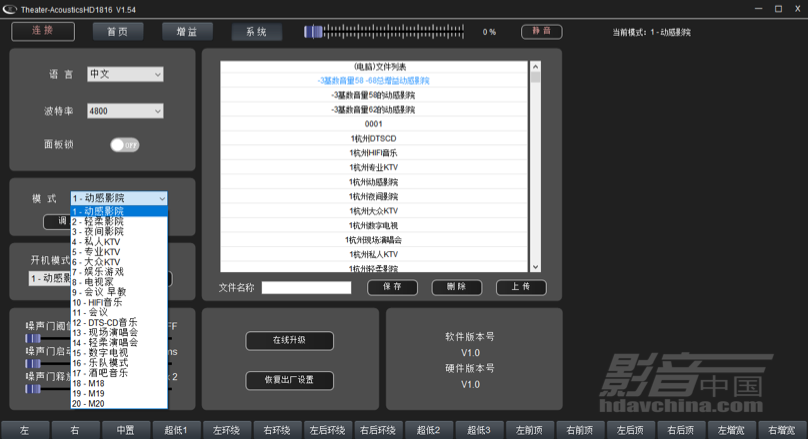
Task: Expand the 波特率 baud rate dropdown
Action: click(125, 110)
